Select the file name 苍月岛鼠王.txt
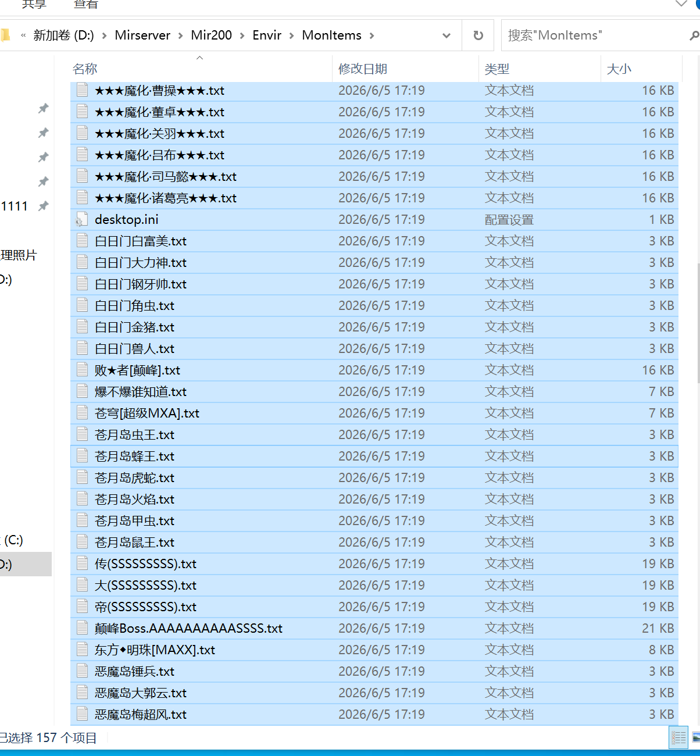 [x=134, y=542]
